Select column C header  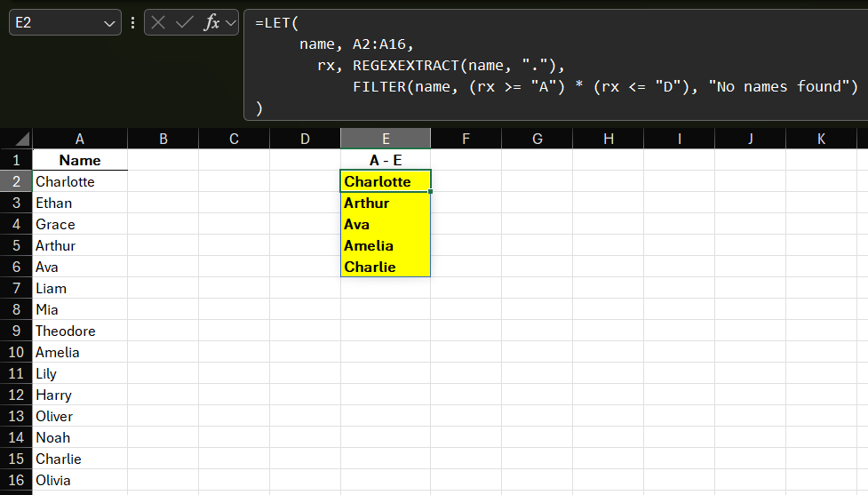click(234, 139)
